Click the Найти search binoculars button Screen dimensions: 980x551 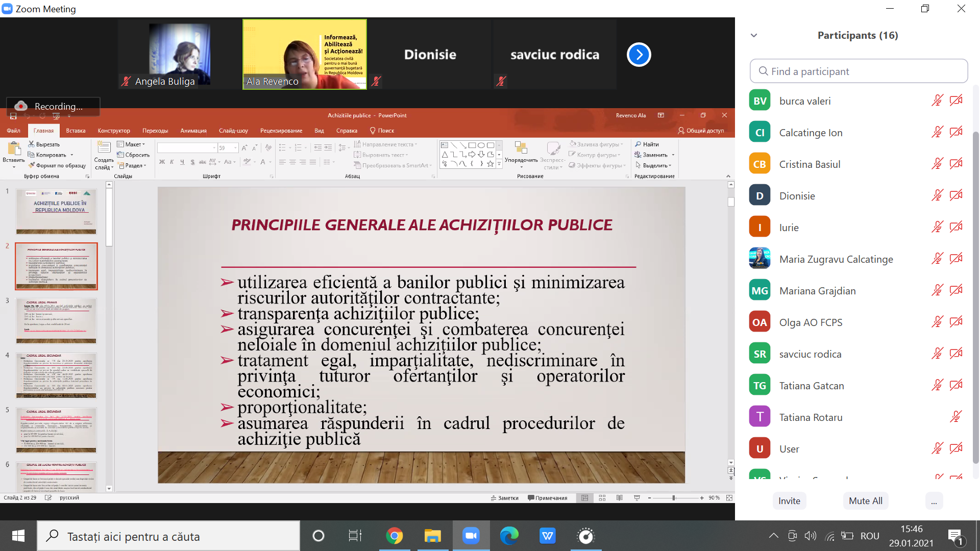click(x=647, y=144)
